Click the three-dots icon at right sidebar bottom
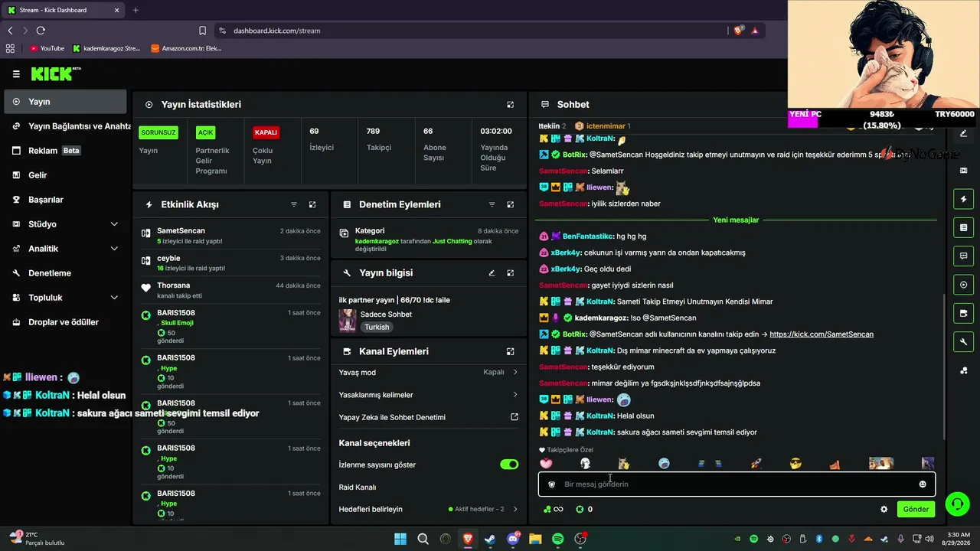 coord(964,371)
